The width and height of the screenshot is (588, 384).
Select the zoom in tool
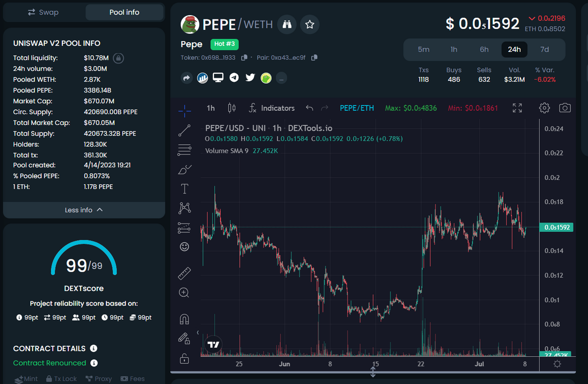pos(185,292)
